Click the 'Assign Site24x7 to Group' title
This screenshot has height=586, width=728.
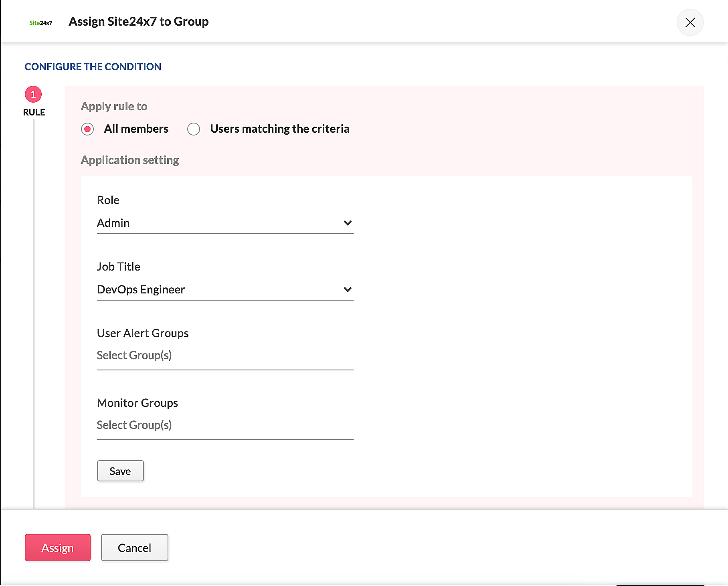[x=139, y=22]
